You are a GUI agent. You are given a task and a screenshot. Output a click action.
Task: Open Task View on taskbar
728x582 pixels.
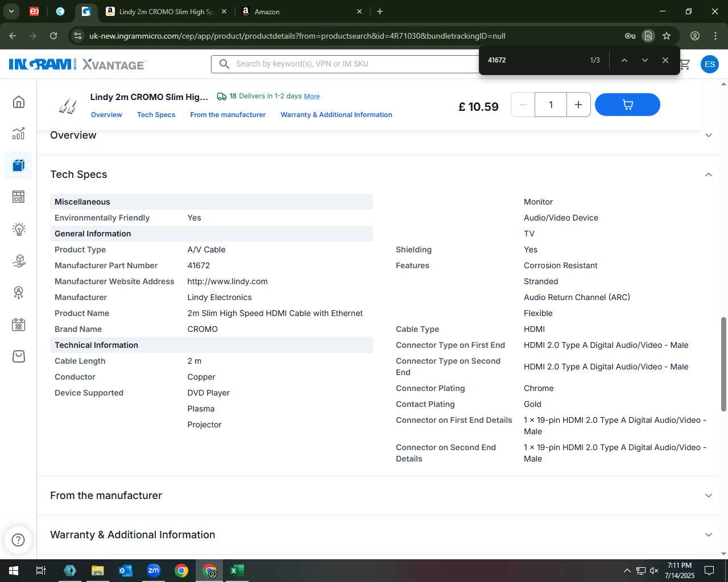[x=41, y=571]
